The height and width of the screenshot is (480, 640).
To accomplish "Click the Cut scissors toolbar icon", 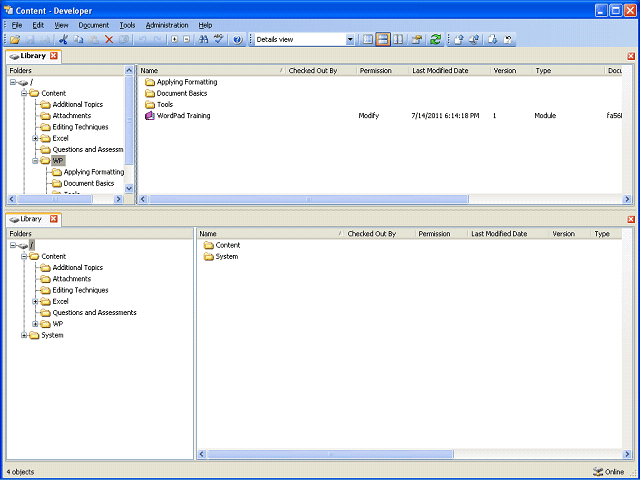I will (63, 40).
